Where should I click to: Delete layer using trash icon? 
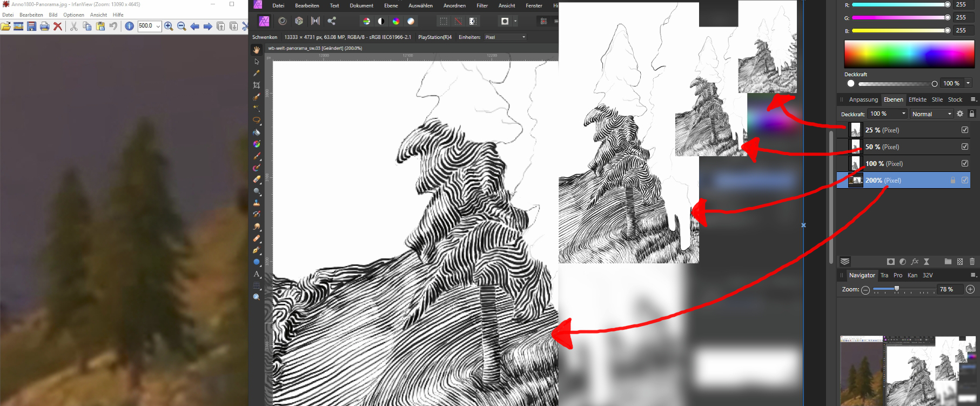(972, 262)
